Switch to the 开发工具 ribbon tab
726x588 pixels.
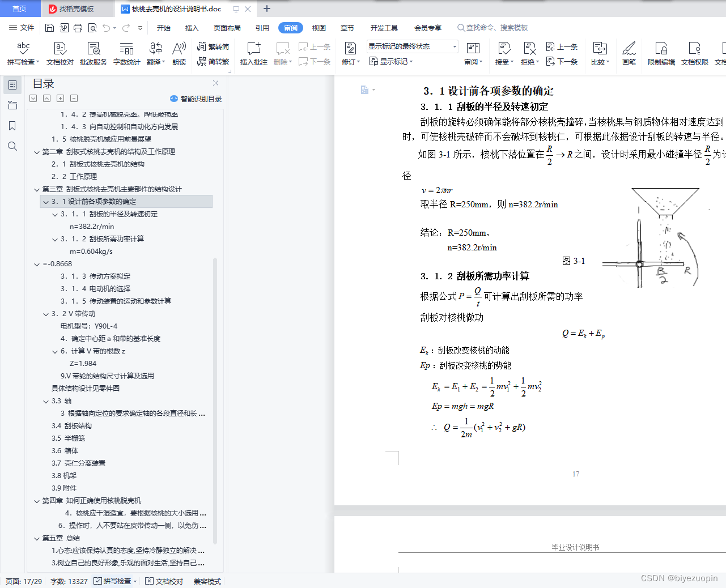click(384, 28)
